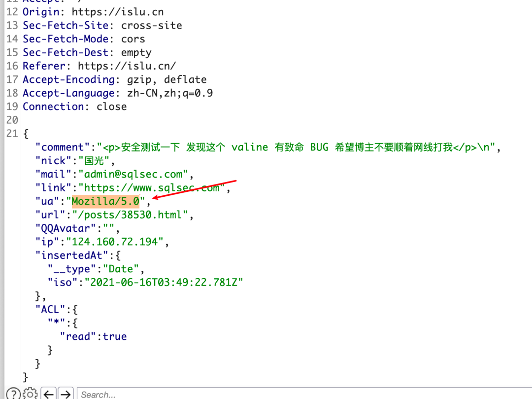Click the cors value on Sec-Fetch-Mode line
The height and width of the screenshot is (399, 532).
tap(133, 39)
